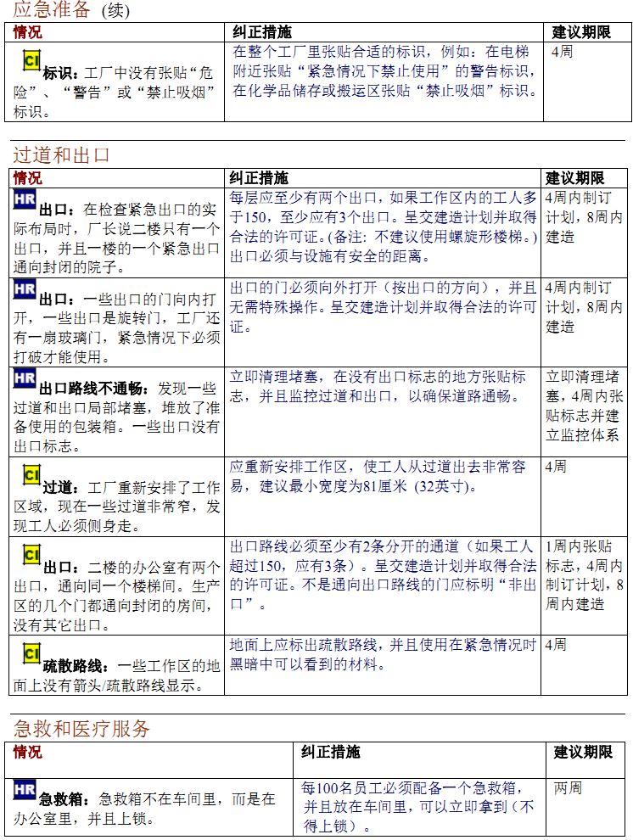The image size is (633, 840).
Task: Click the HR icon beside 出口路线不通畅
Action: 25,378
